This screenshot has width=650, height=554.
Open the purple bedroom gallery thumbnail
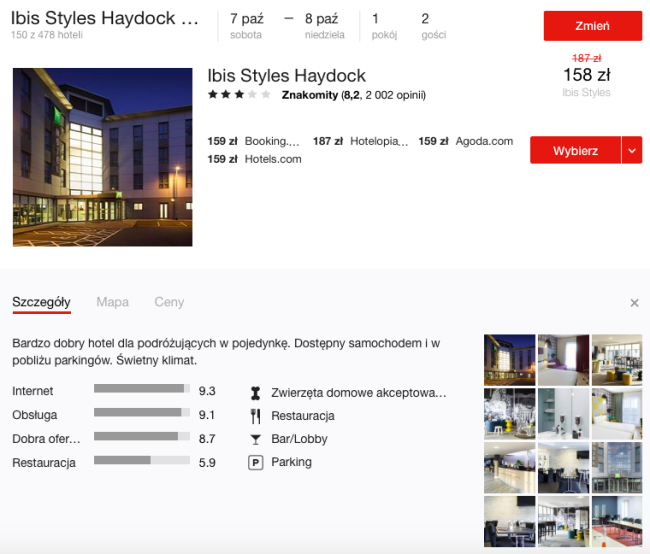coord(563,360)
